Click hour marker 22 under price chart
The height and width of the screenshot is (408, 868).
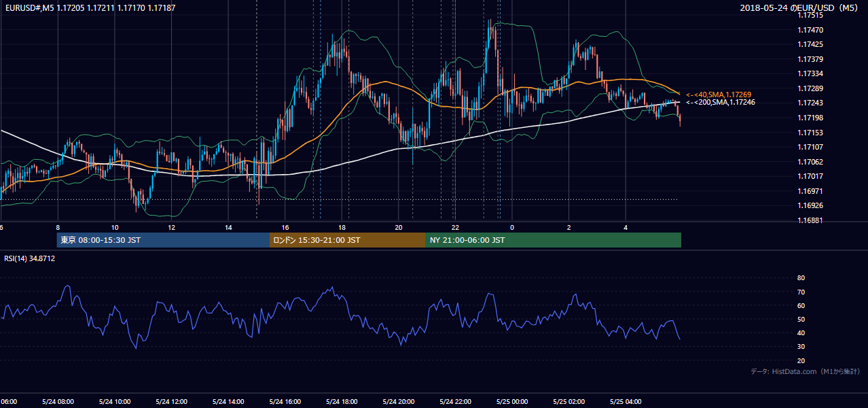click(456, 227)
